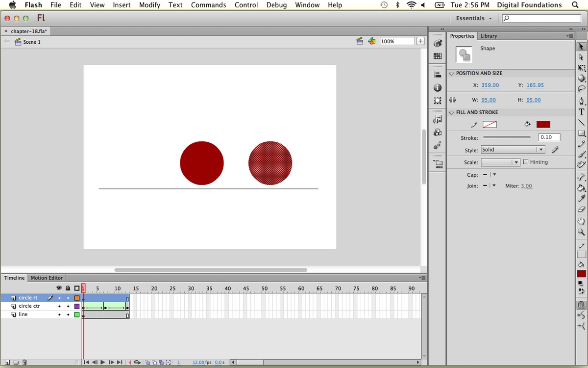Screen dimensions: 588x368
Task: Select the Hand tool
Action: 581,221
